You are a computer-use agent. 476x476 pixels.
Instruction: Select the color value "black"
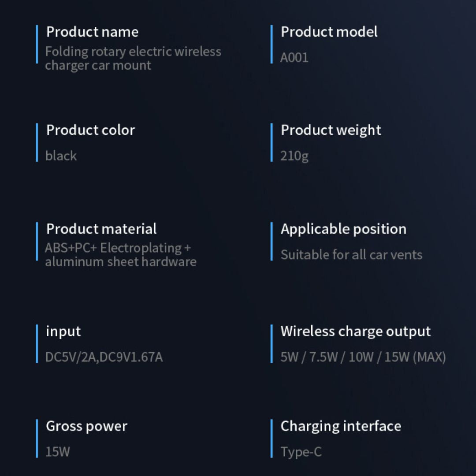[61, 156]
